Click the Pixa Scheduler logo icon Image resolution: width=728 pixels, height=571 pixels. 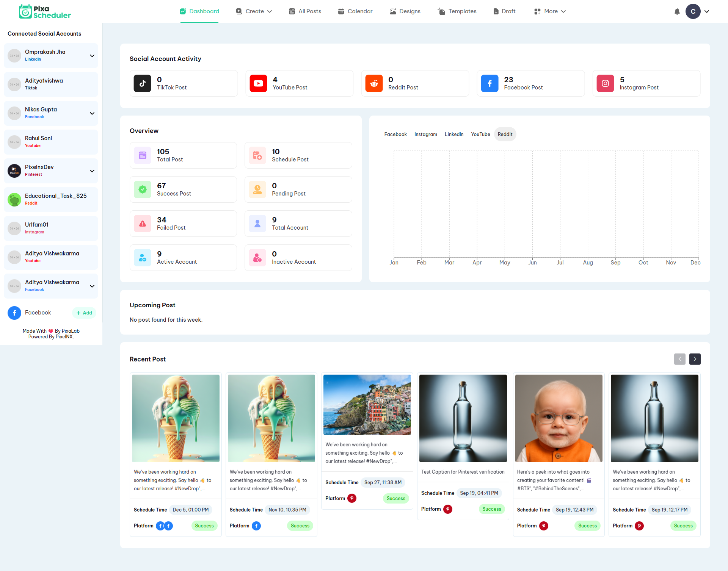[x=25, y=11]
